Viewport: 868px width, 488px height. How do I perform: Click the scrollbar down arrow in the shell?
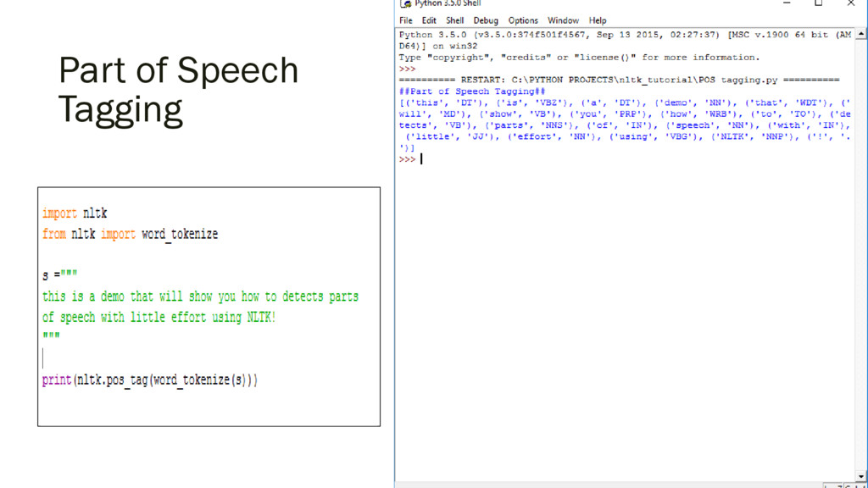tap(861, 476)
